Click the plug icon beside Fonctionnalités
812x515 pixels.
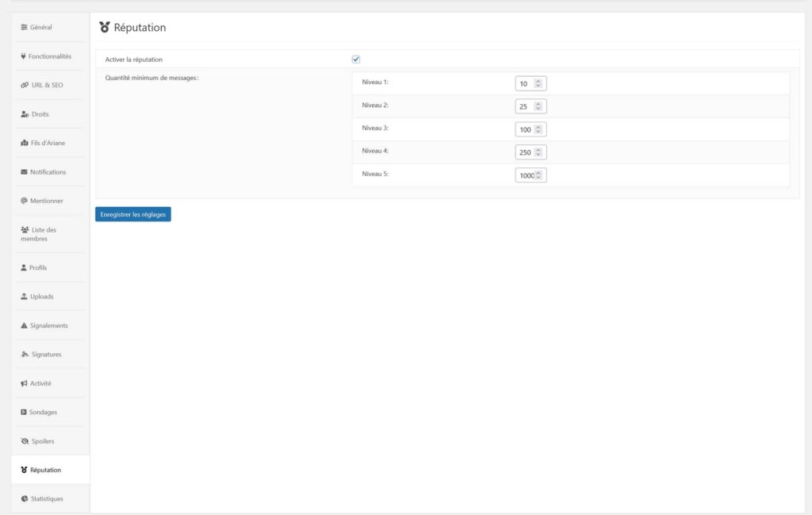click(23, 56)
